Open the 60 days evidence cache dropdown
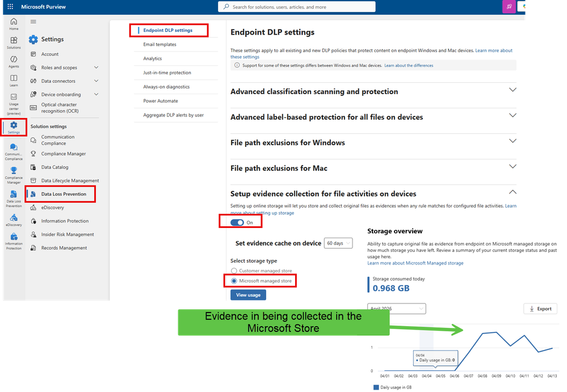 [x=338, y=243]
